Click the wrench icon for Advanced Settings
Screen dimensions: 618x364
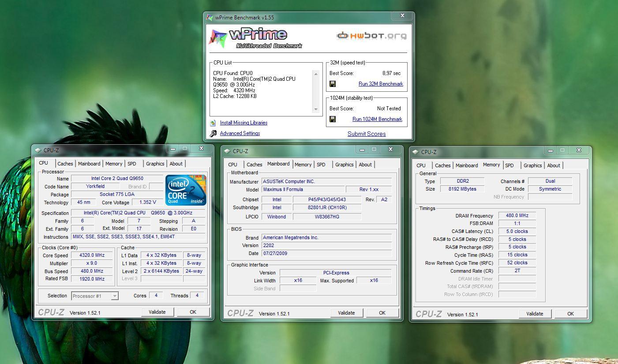pos(213,133)
